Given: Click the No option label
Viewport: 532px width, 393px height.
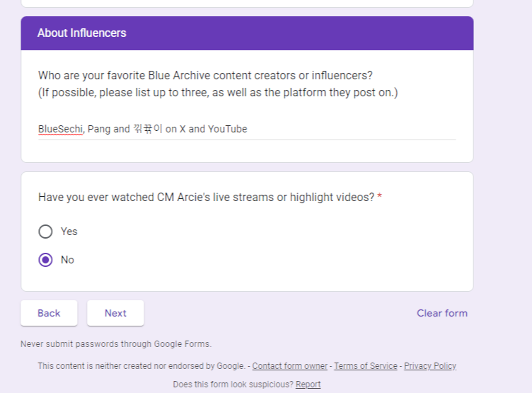Looking at the screenshot, I should (x=67, y=260).
